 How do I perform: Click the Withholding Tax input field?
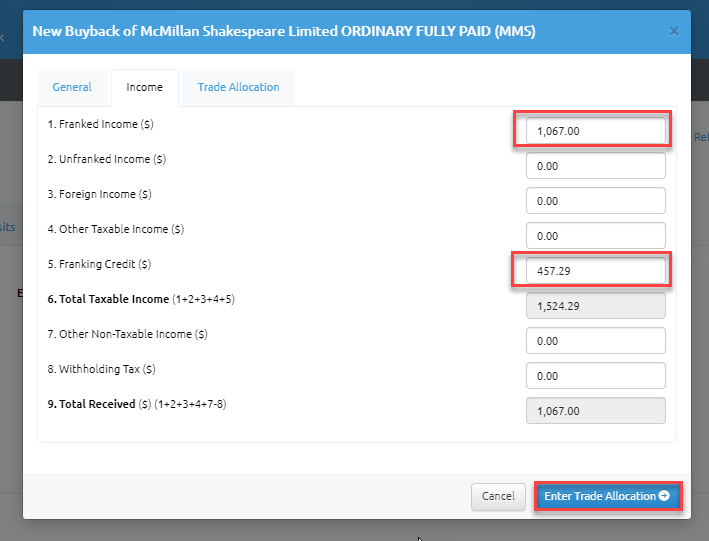595,376
